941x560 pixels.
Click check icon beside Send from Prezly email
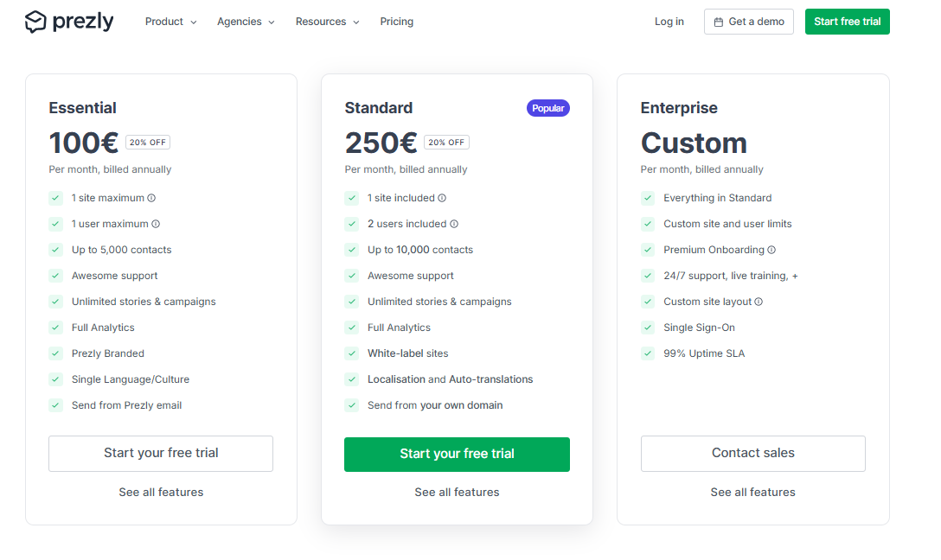(x=56, y=405)
